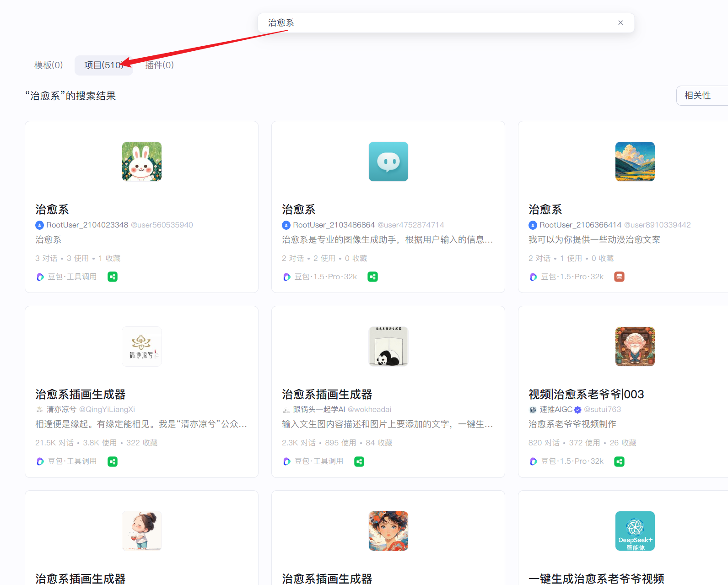Image resolution: width=728 pixels, height=585 pixels.
Task: Click stats 820 对话 • 372 使用
Action: [x=564, y=443]
